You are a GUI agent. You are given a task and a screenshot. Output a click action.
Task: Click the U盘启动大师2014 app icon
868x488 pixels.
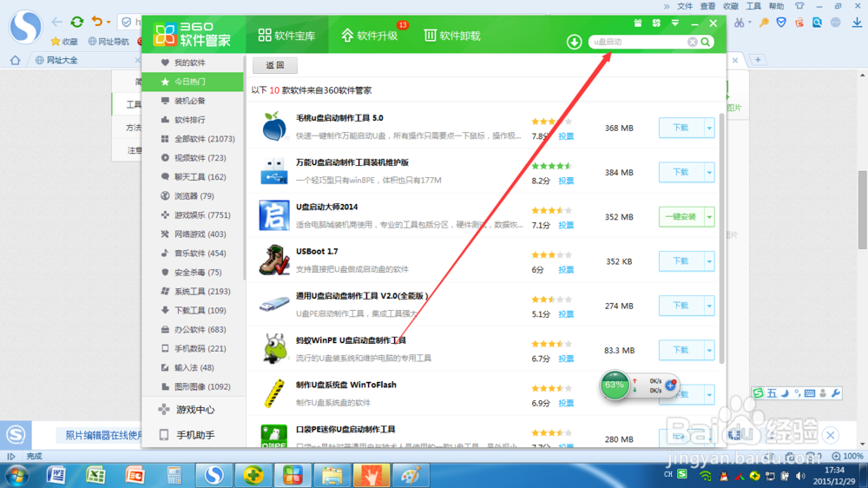pyautogui.click(x=274, y=215)
